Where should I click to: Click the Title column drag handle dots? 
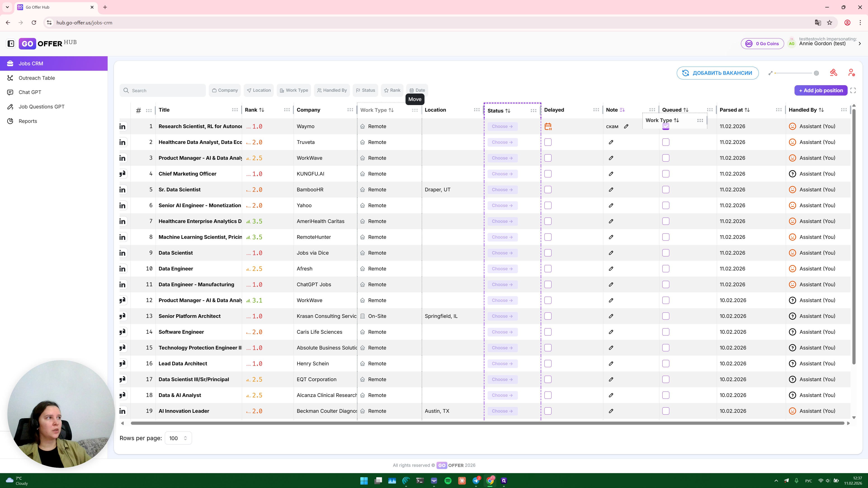235,110
